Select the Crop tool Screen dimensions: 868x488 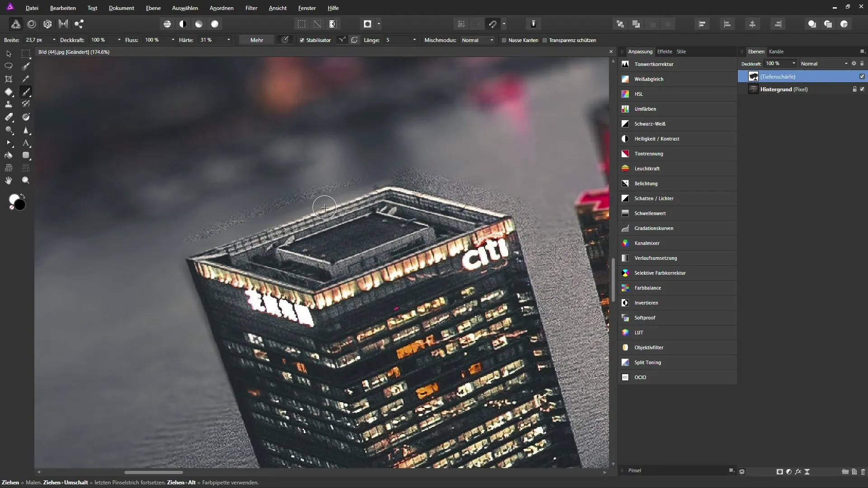click(x=9, y=79)
